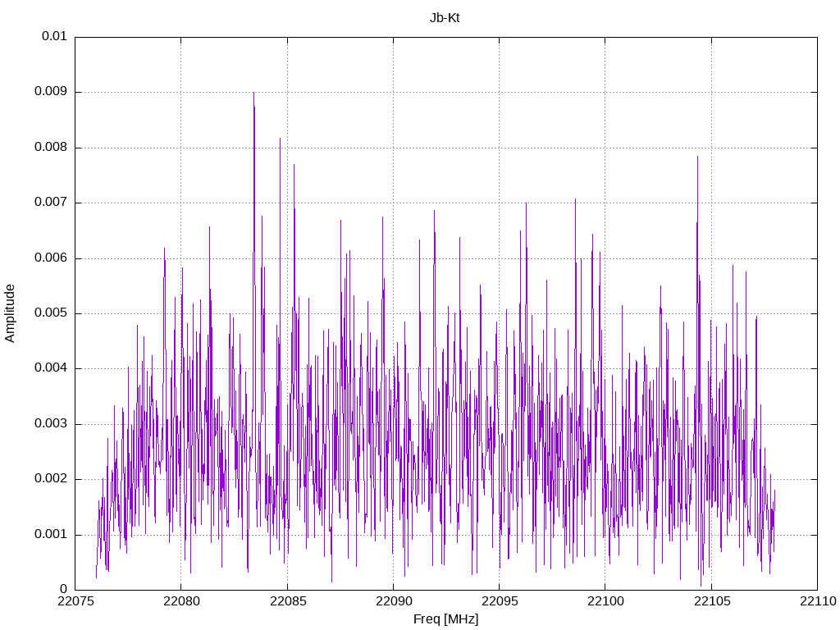The image size is (840, 630).
Task: Click the x-axis tick label 22105
Action: coord(712,601)
